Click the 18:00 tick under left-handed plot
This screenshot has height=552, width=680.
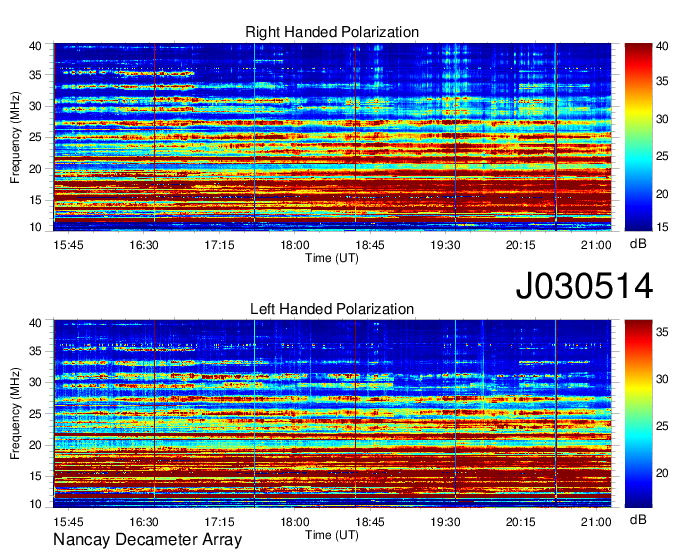click(x=295, y=522)
